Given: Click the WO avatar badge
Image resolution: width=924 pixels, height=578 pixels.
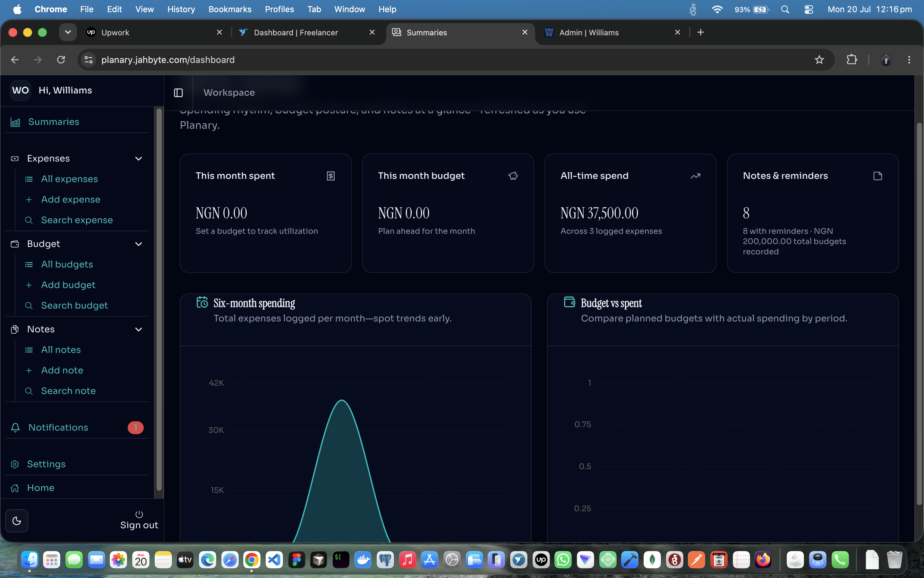Looking at the screenshot, I should click(x=21, y=90).
